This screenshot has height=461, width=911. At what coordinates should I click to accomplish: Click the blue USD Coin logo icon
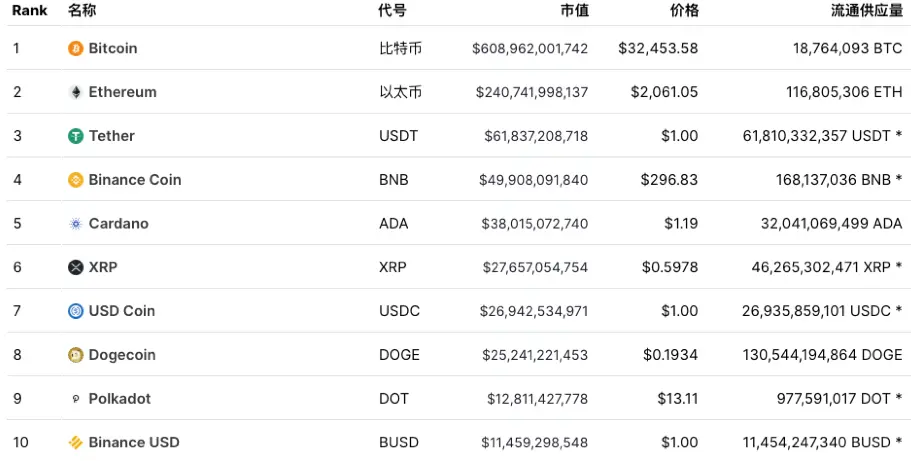coord(76,311)
